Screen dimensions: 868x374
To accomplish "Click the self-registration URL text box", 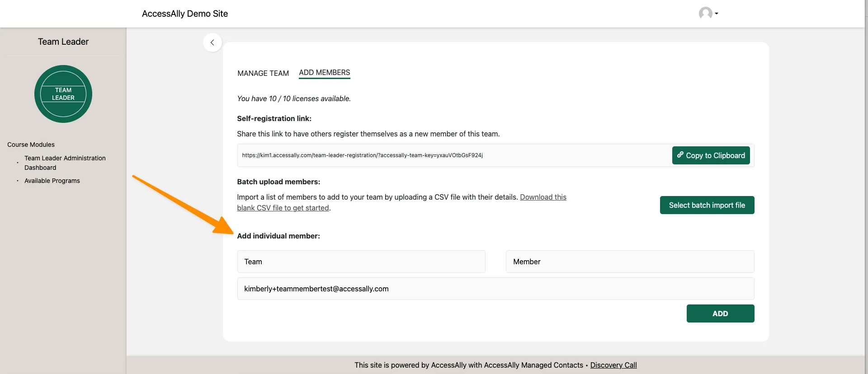I will [452, 155].
